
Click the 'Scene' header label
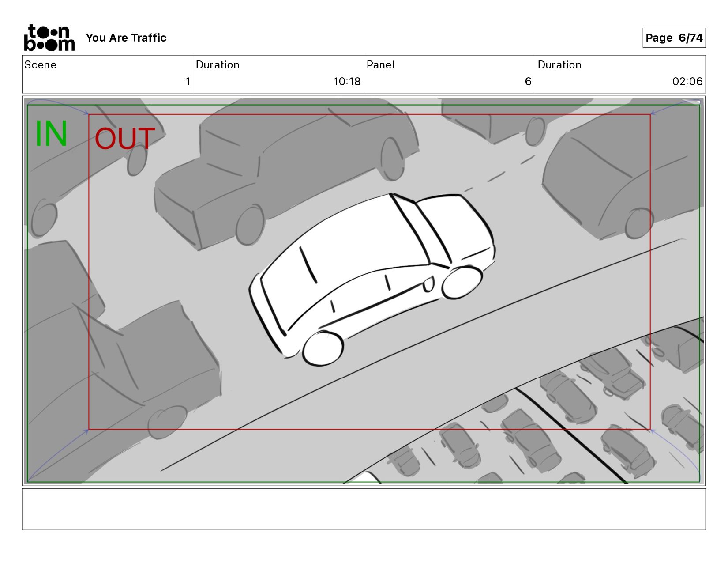pos(41,65)
